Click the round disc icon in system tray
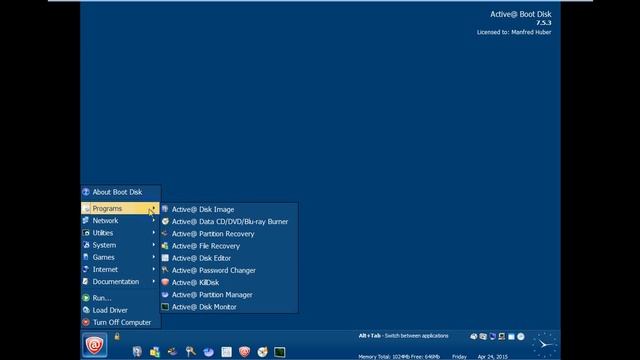This screenshot has height=360, width=640. pyautogui.click(x=521, y=336)
